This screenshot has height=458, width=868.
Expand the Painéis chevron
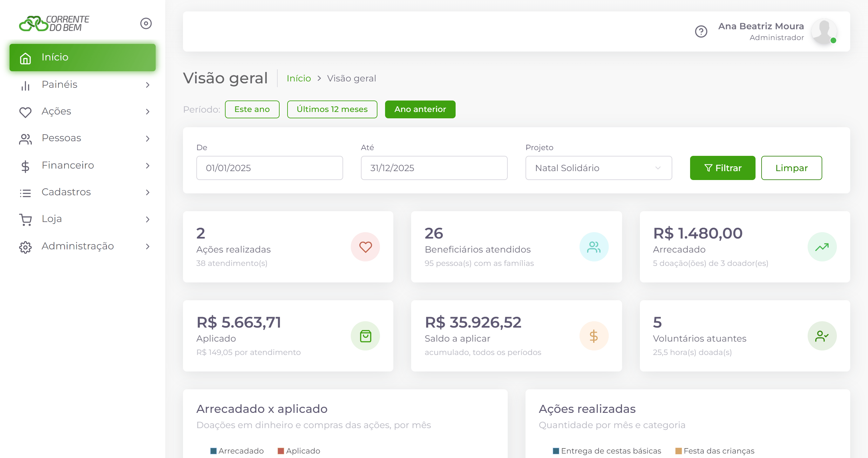point(148,85)
